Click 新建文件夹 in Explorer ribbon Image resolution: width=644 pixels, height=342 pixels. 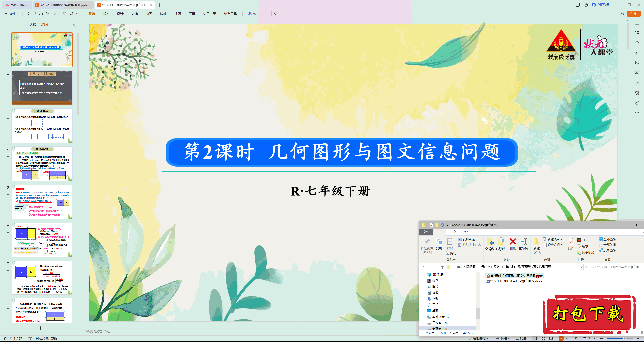pyautogui.click(x=536, y=246)
